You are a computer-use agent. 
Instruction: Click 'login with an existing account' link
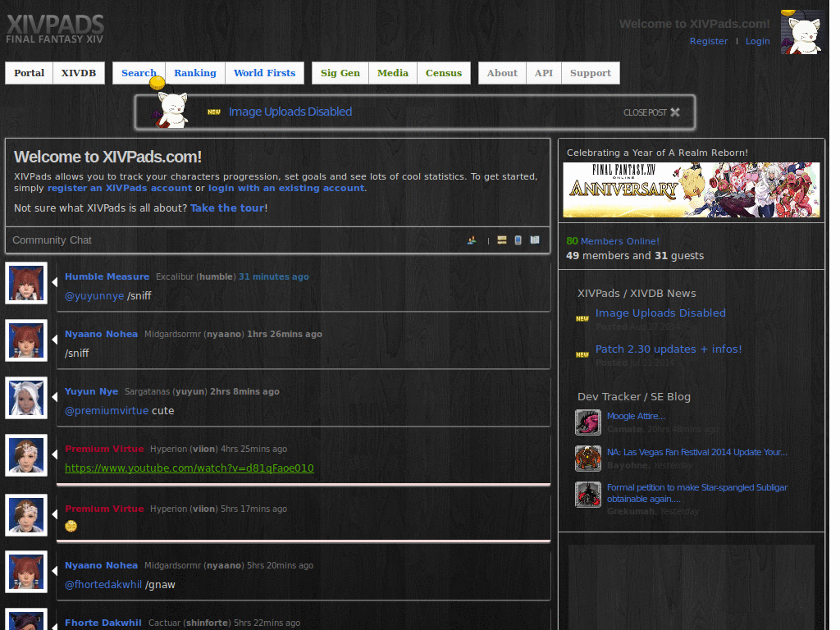(286, 188)
